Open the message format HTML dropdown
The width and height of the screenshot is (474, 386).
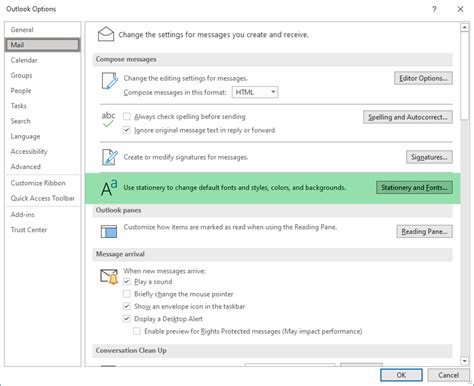click(x=255, y=92)
